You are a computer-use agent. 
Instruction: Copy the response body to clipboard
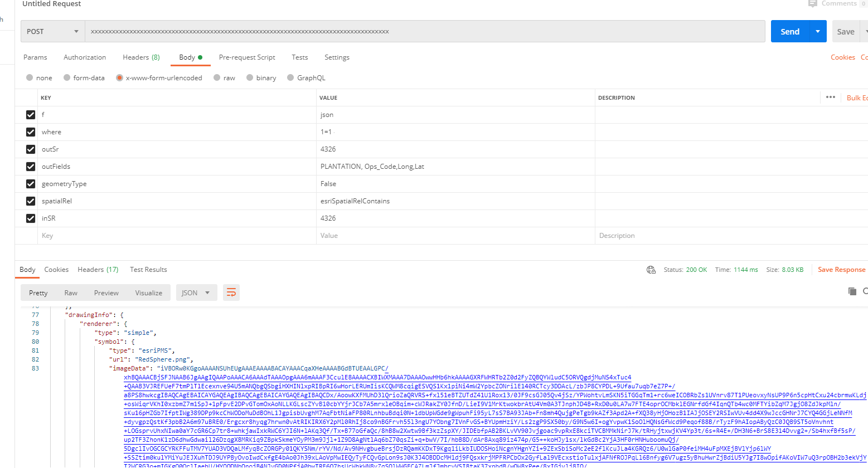(x=852, y=291)
